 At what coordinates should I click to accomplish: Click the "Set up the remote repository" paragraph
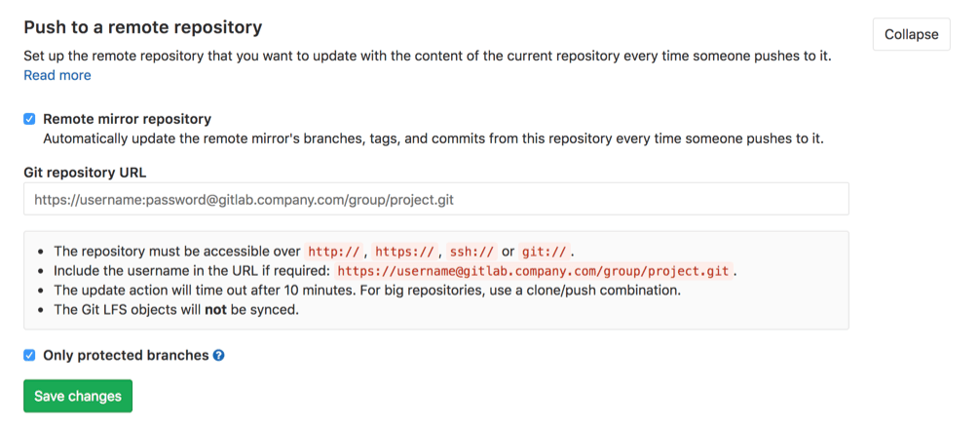[428, 56]
